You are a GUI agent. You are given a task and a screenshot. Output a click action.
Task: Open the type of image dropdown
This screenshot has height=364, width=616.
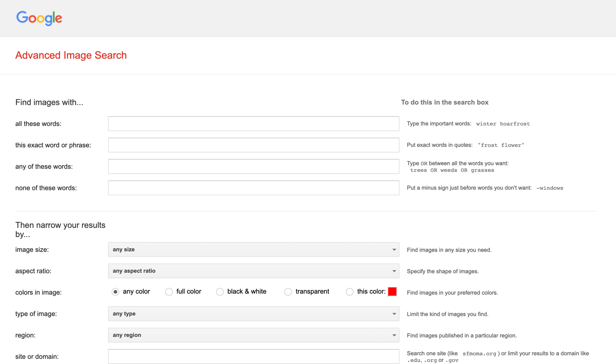coord(253,314)
